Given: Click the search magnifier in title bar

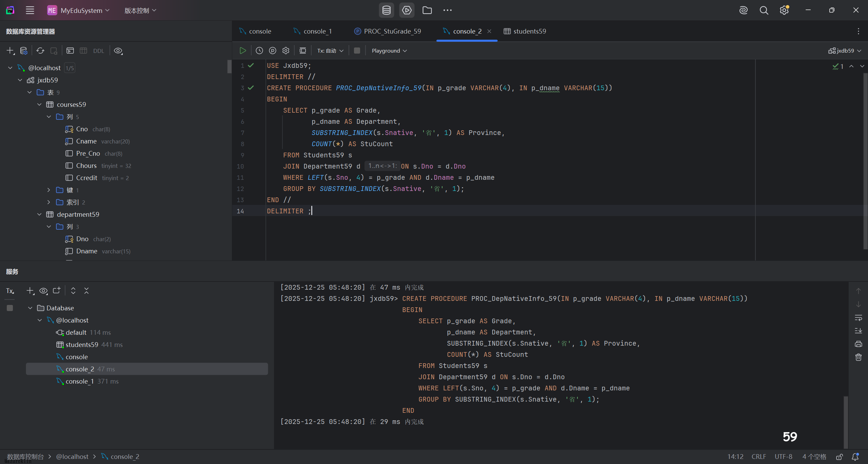Looking at the screenshot, I should click(764, 10).
